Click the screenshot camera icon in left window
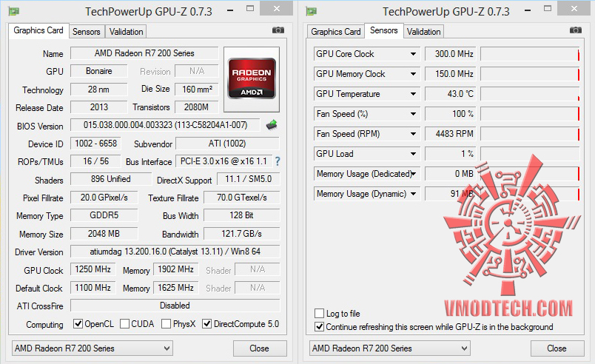This screenshot has width=595, height=364. [278, 30]
